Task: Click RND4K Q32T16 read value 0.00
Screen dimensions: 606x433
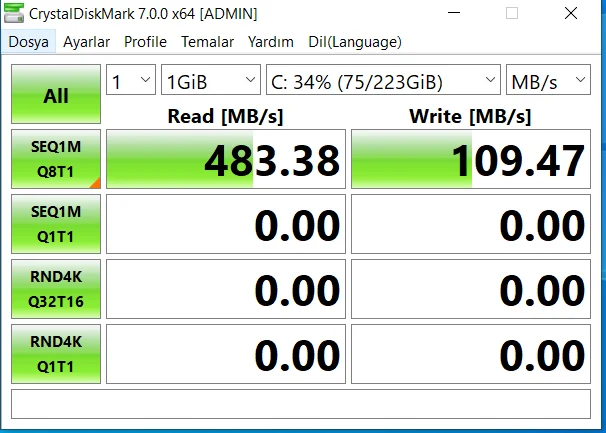Action: (226, 289)
